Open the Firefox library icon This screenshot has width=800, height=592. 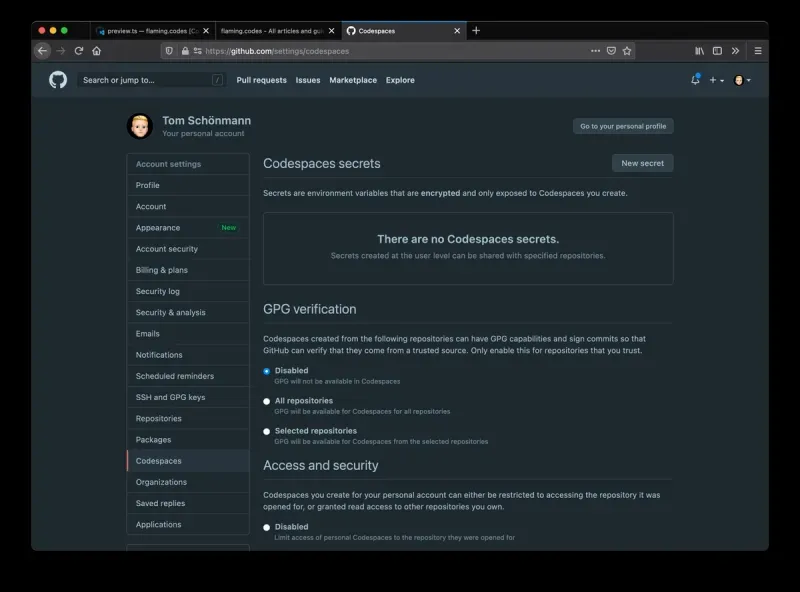(x=699, y=51)
